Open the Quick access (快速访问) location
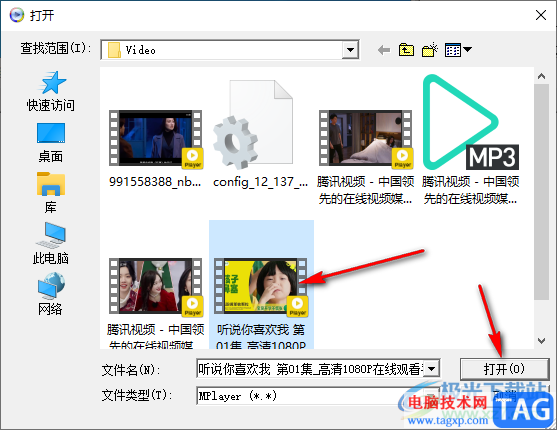Viewport: 557px width, 430px height. point(51,91)
